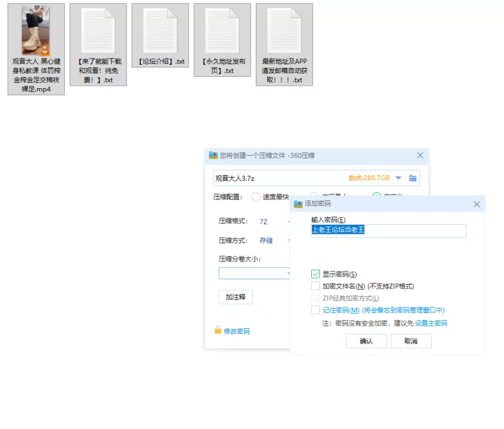Open the 压缩格式 7Z dropdown
Viewport: 504px width, 429px height.
(x=275, y=222)
